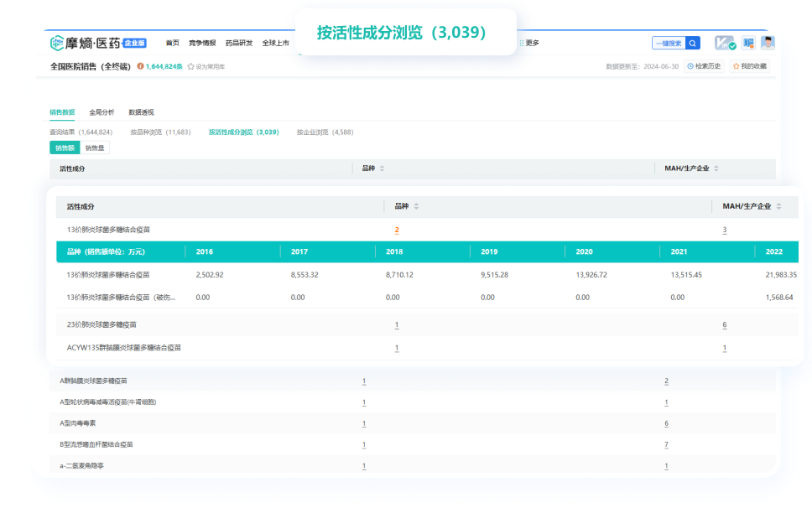Click the 一键搜索 search input field
Viewport: 812px width, 508px height.
[x=669, y=43]
